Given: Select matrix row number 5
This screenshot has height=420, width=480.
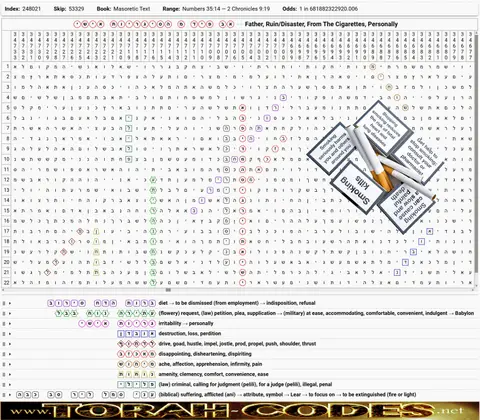Looking at the screenshot, I should 7,108.
